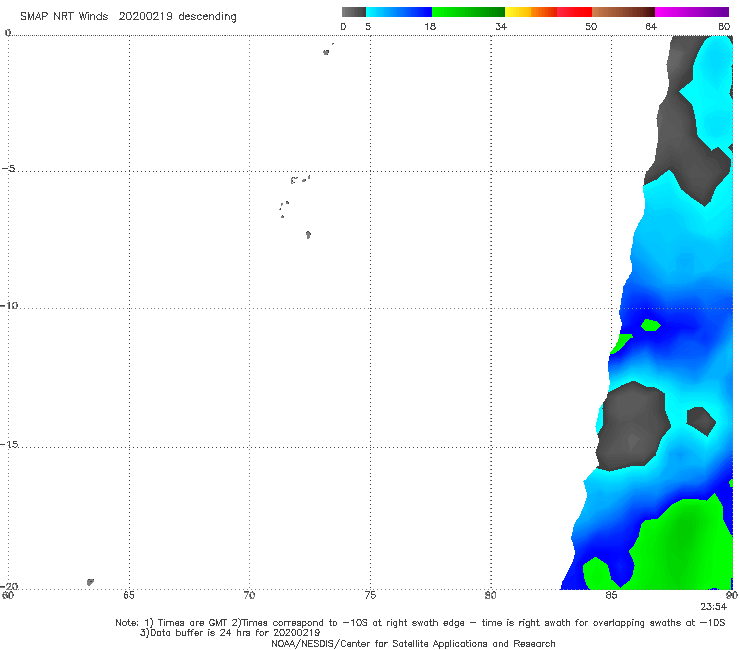Click the latitude axis label "-5"
Image resolution: width=740 pixels, height=650 pixels.
9,169
